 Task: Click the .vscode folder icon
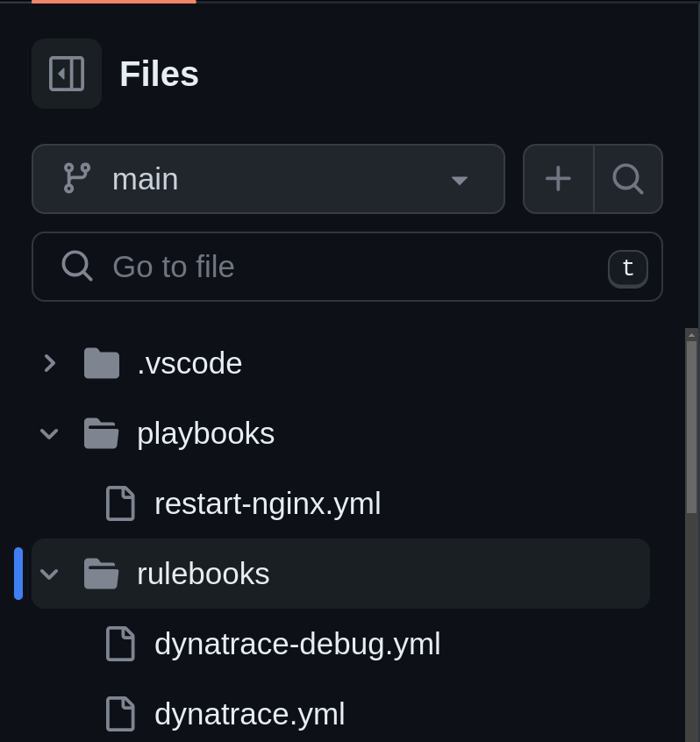pyautogui.click(x=101, y=363)
